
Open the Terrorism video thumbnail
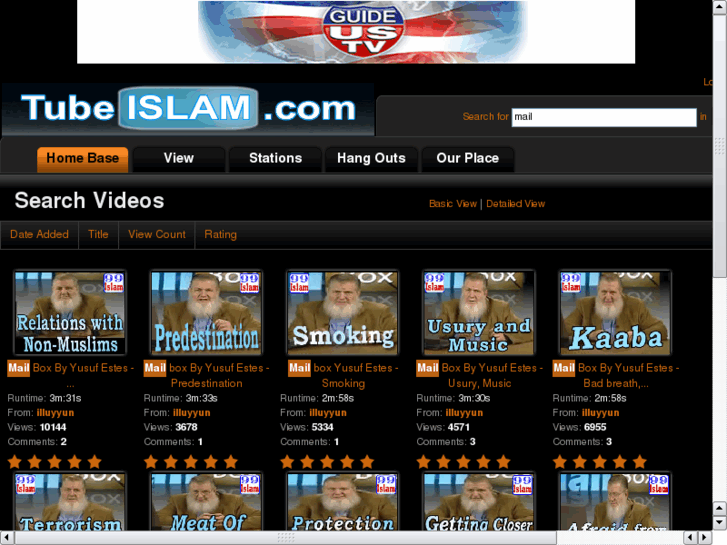(70, 502)
